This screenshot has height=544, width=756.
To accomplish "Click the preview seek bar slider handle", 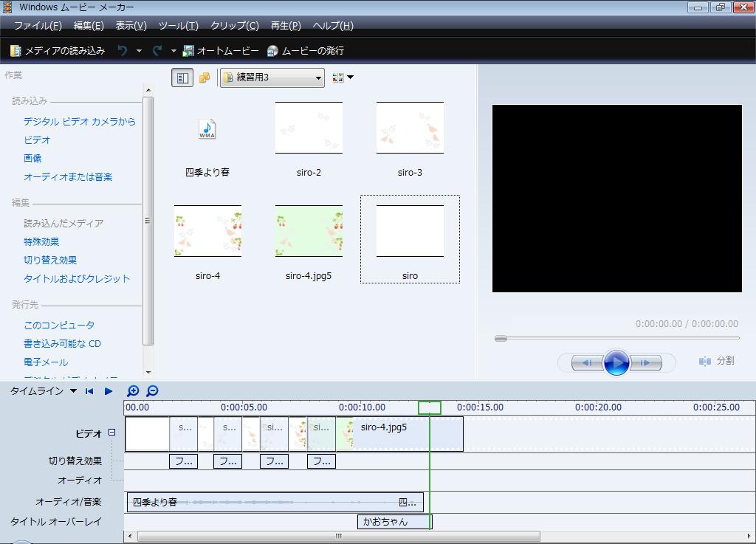I will coord(501,338).
